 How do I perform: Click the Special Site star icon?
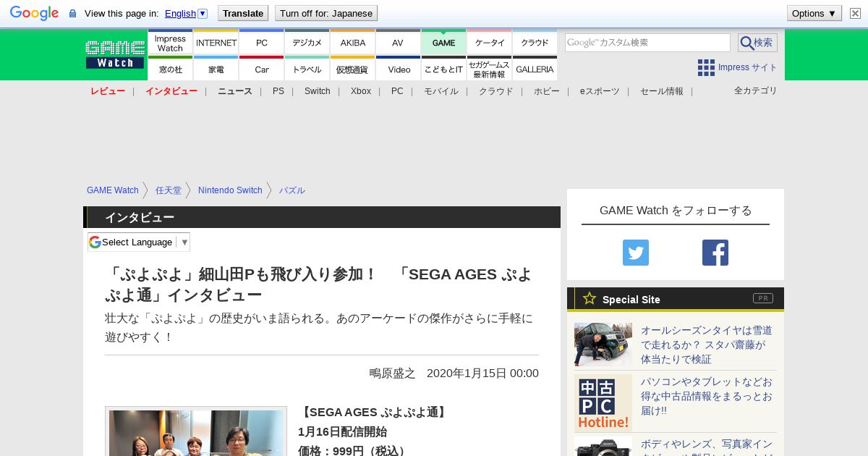pyautogui.click(x=590, y=298)
